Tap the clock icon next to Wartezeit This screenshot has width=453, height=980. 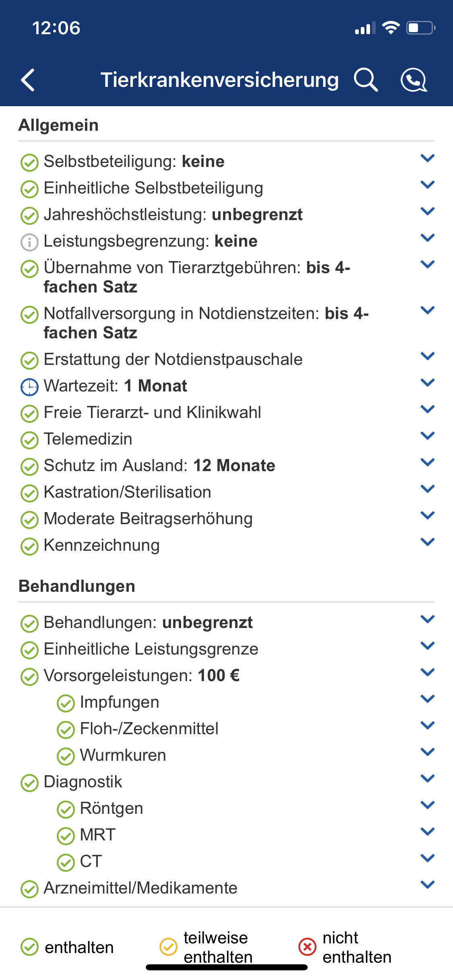(29, 387)
